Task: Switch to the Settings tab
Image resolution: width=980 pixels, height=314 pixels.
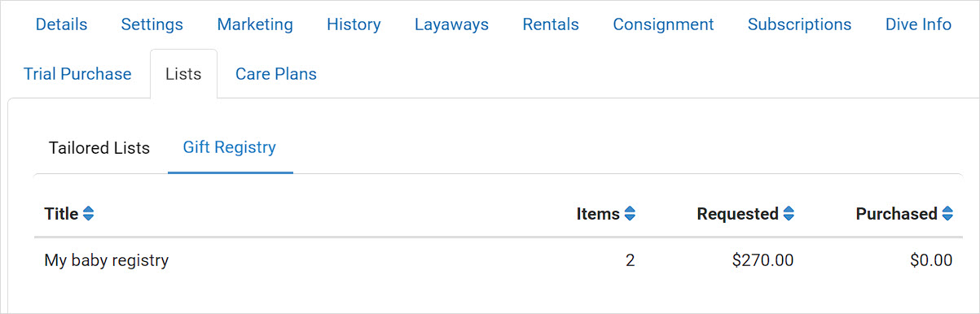Action: pos(152,24)
